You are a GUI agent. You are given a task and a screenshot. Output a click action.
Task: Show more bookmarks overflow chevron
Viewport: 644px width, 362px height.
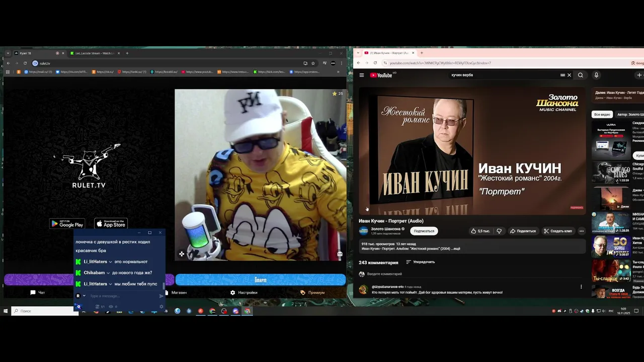(x=338, y=72)
